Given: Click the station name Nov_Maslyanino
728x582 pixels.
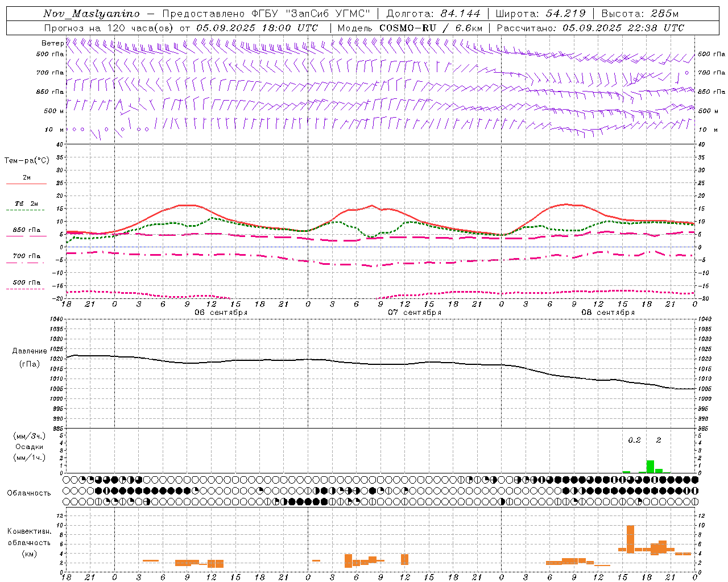Looking at the screenshot, I should (x=92, y=14).
